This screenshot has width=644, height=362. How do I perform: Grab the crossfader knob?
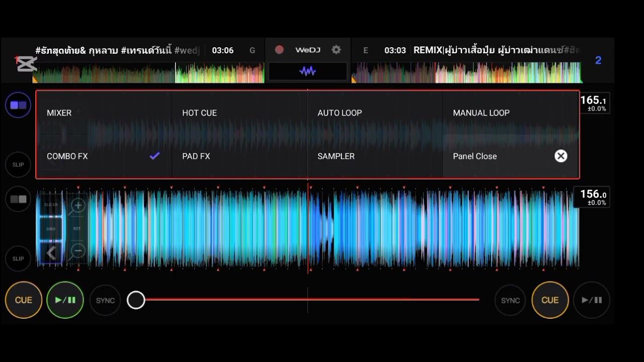pyautogui.click(x=136, y=300)
